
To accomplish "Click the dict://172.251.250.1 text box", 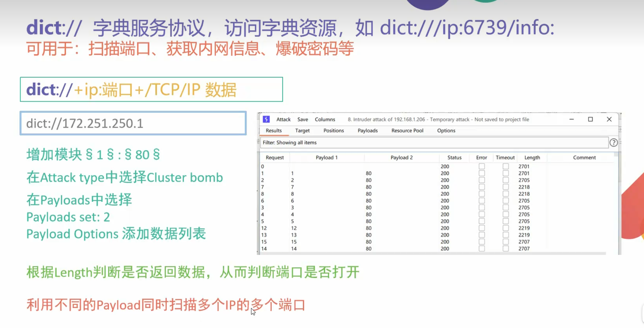I will (x=133, y=123).
